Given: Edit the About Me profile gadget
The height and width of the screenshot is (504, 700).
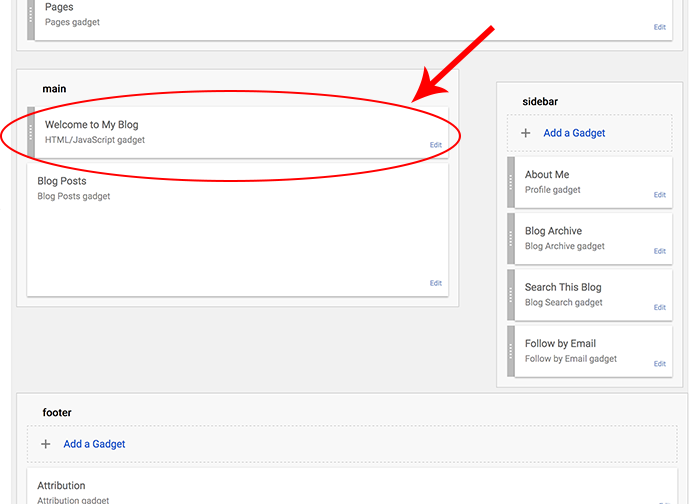Looking at the screenshot, I should pos(659,195).
